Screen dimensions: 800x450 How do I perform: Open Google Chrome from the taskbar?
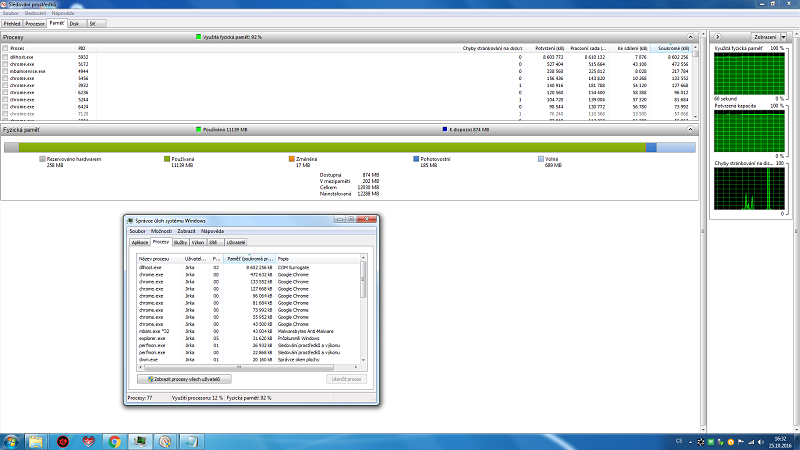(x=114, y=441)
